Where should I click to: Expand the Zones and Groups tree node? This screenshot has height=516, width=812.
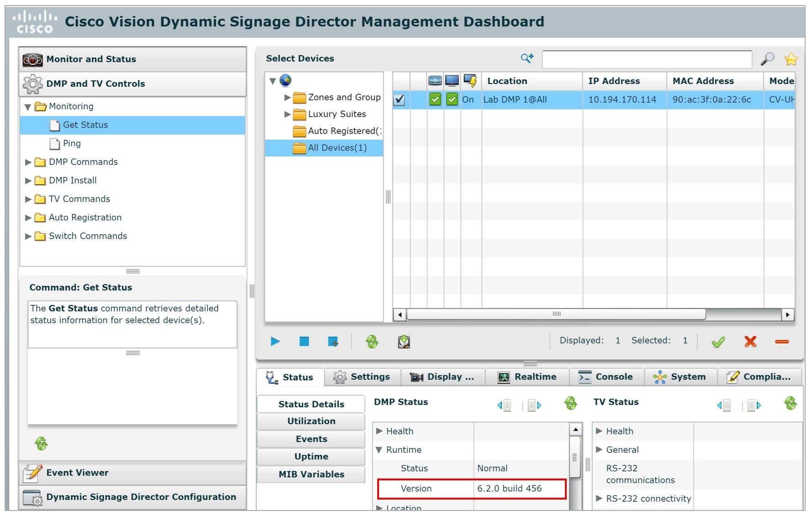click(x=287, y=97)
